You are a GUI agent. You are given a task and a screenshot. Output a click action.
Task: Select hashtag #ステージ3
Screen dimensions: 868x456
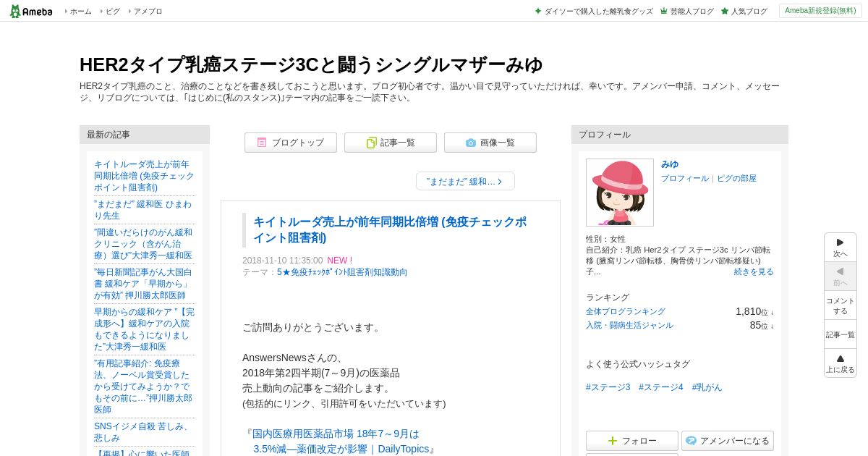click(608, 387)
